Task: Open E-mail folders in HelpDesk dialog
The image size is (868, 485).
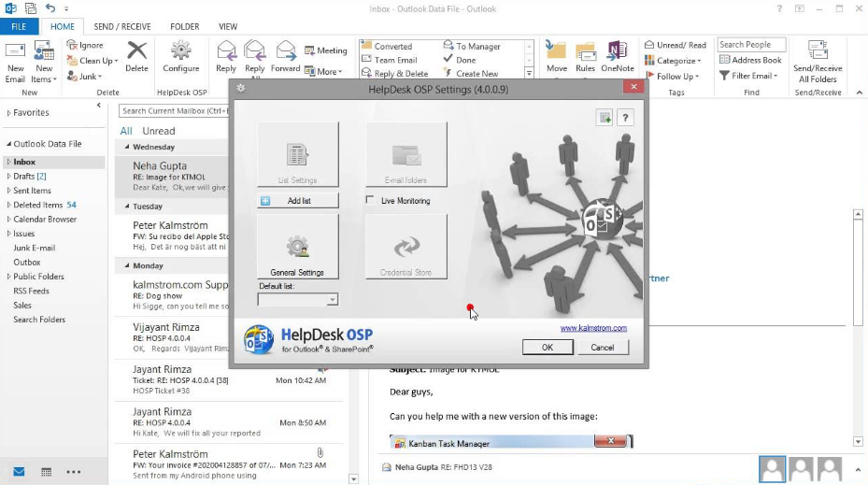Action: [406, 154]
